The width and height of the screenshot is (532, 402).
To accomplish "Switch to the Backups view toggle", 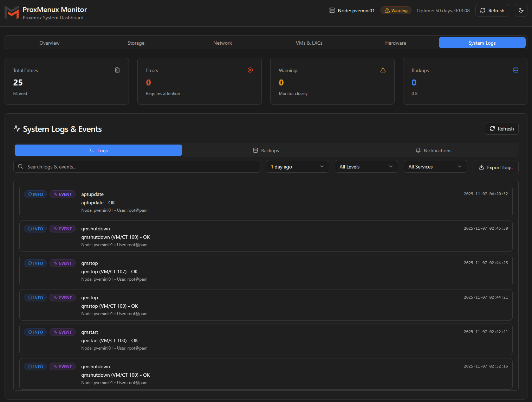I will (x=266, y=150).
